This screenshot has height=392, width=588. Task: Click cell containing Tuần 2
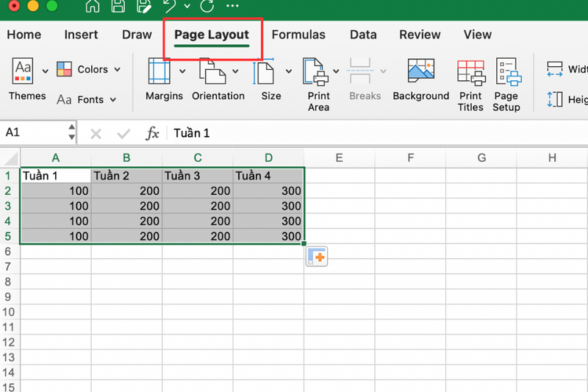pyautogui.click(x=126, y=176)
